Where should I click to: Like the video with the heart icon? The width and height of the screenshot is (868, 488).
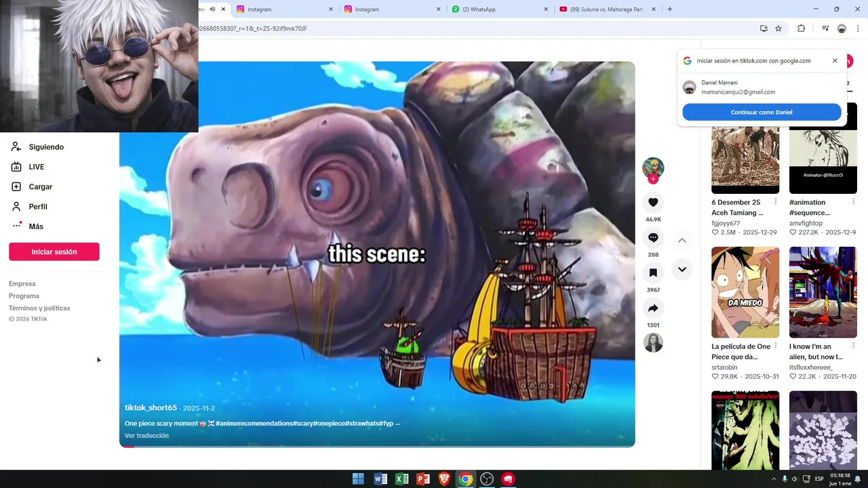(653, 202)
